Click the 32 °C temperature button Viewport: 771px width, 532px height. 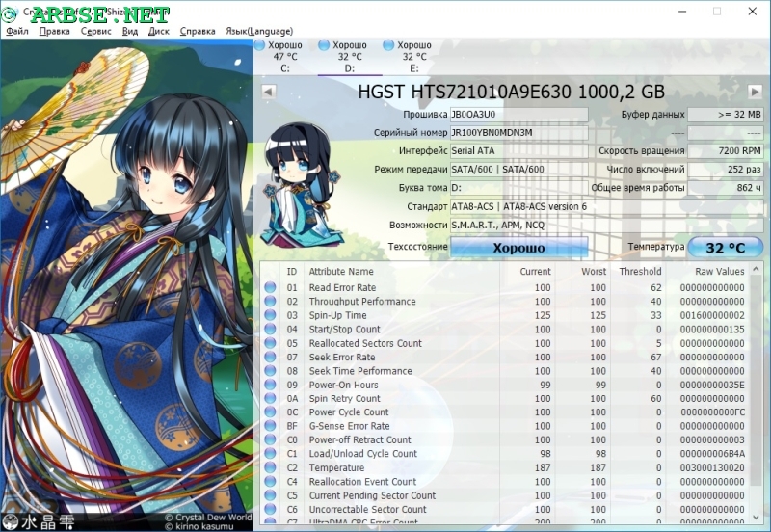tap(726, 248)
